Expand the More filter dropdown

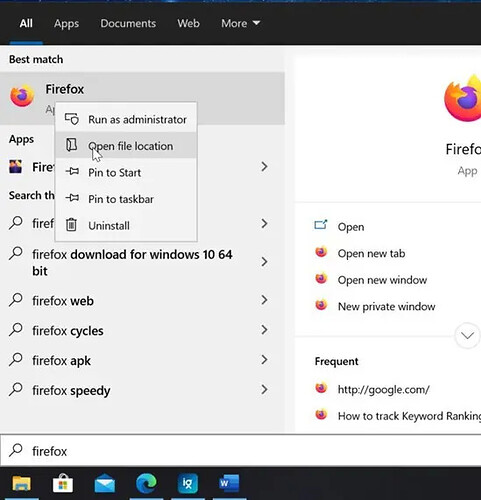click(x=241, y=23)
